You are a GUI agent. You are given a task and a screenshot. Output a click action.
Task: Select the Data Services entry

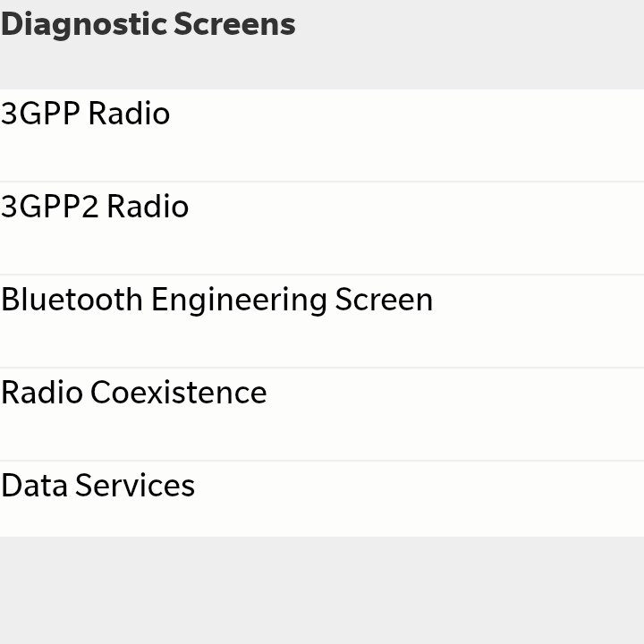click(322, 498)
